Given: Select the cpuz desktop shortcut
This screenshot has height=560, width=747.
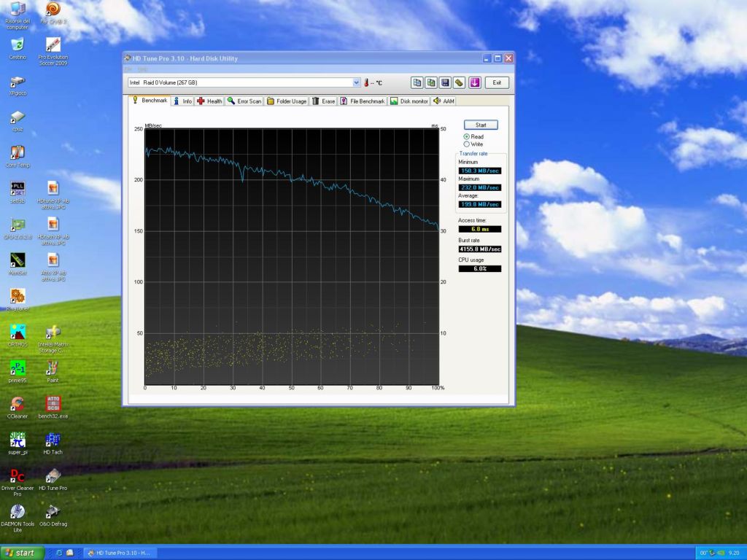Looking at the screenshot, I should click(18, 122).
